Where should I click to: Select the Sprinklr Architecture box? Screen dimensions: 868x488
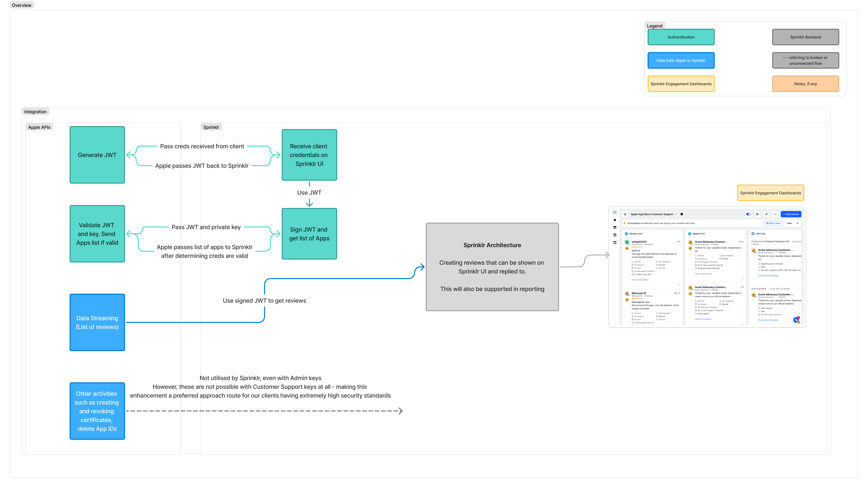492,267
